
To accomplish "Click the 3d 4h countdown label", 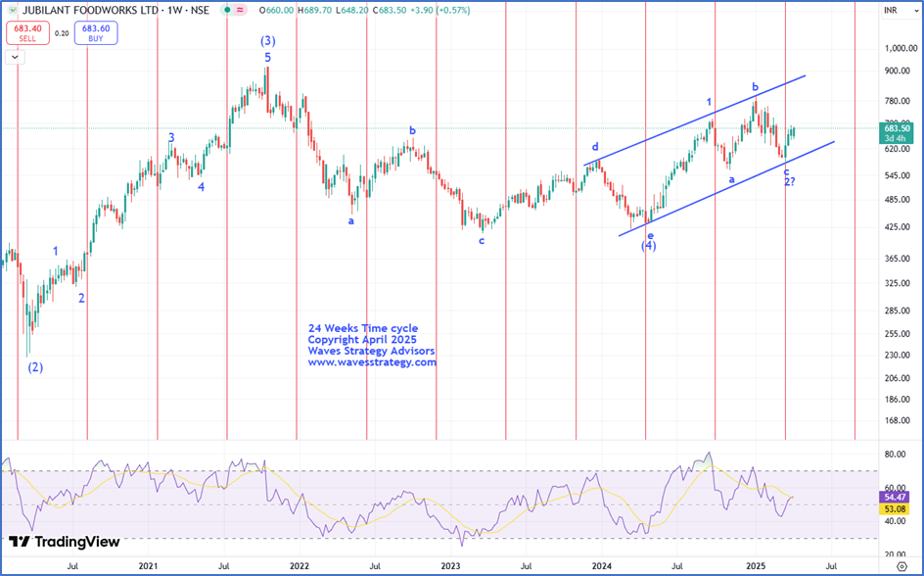I will tap(897, 138).
